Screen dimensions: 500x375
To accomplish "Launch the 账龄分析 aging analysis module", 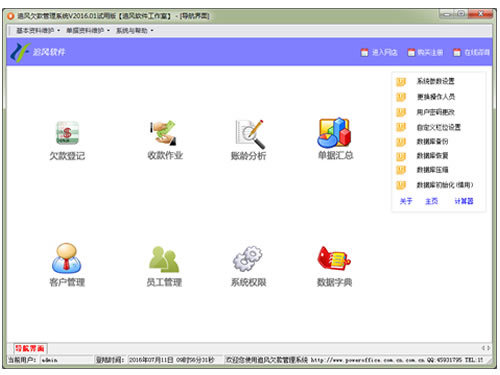I will [249, 141].
